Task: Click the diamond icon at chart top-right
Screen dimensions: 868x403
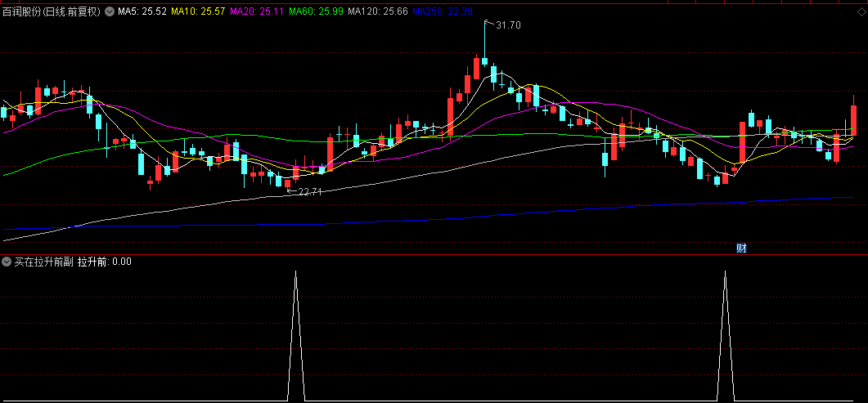Action: (861, 11)
